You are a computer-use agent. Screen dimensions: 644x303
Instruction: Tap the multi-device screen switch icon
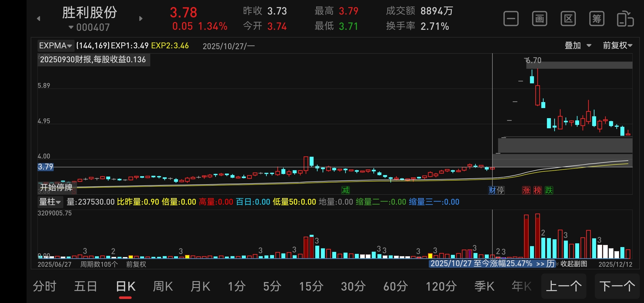click(x=625, y=19)
